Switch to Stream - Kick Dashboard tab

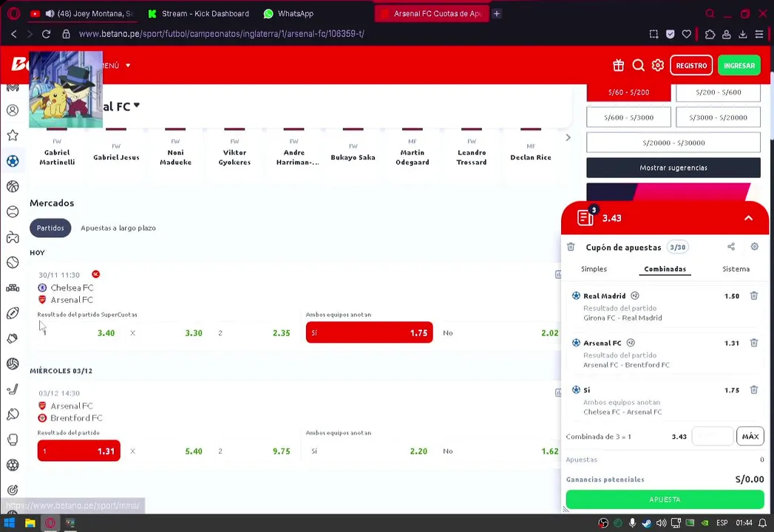[200, 13]
